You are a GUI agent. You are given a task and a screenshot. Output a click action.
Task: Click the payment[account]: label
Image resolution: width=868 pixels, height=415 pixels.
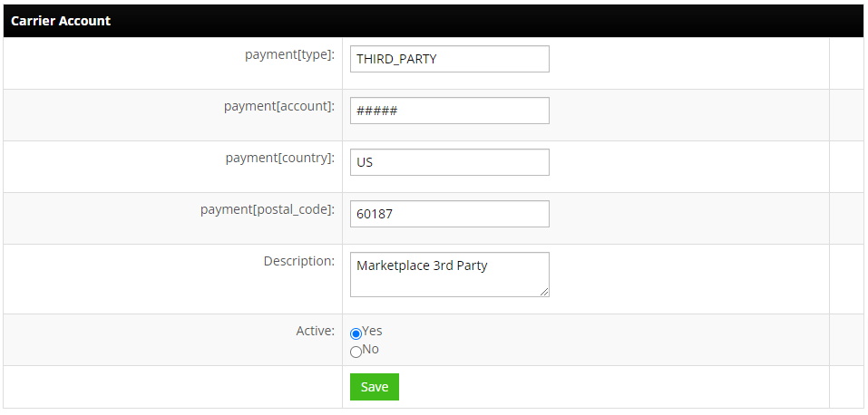[x=279, y=106]
